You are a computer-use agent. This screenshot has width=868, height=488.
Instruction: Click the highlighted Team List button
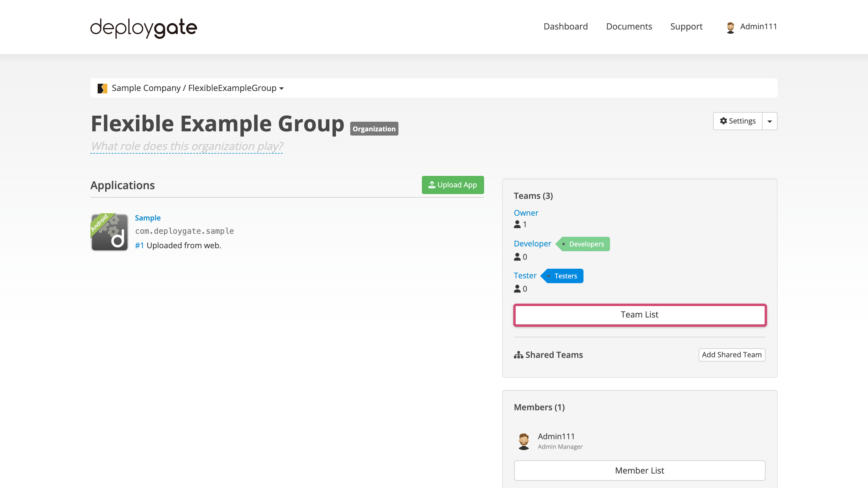[x=640, y=314]
